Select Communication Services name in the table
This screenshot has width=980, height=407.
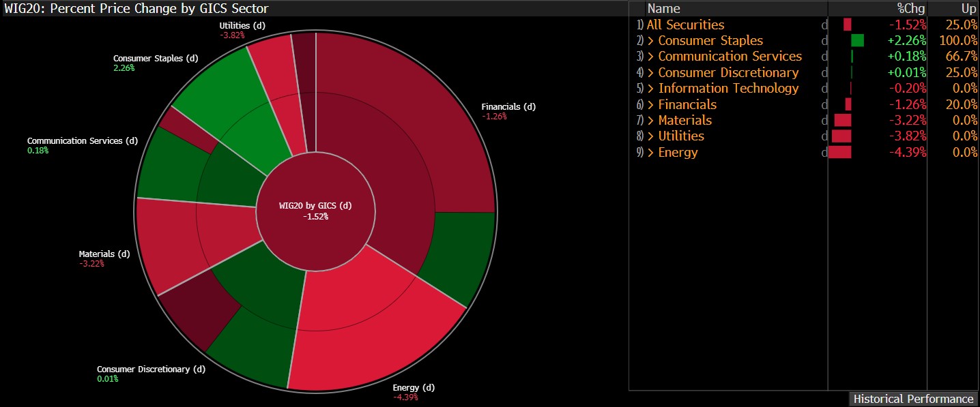click(730, 57)
